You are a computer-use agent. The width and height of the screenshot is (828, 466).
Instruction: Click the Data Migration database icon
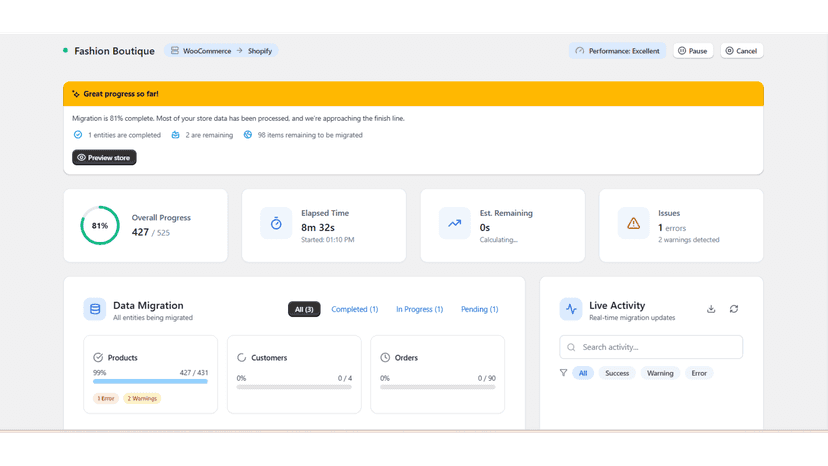click(95, 309)
